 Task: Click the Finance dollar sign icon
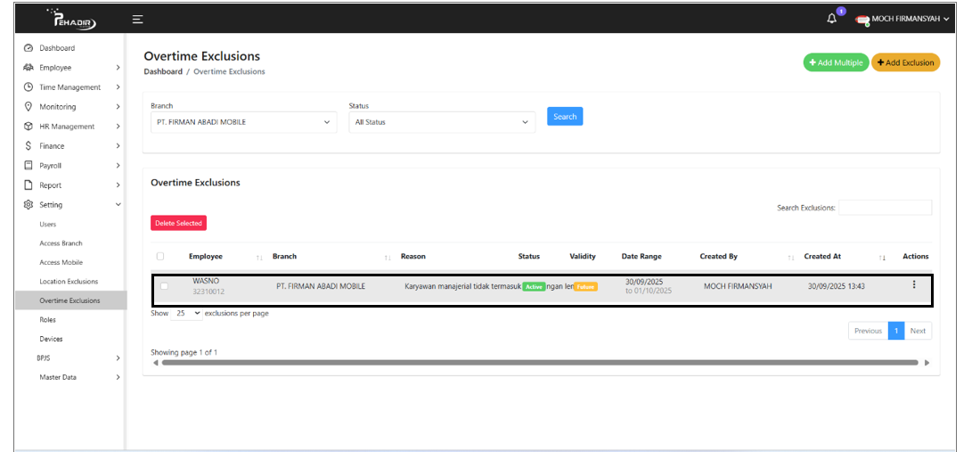point(29,146)
